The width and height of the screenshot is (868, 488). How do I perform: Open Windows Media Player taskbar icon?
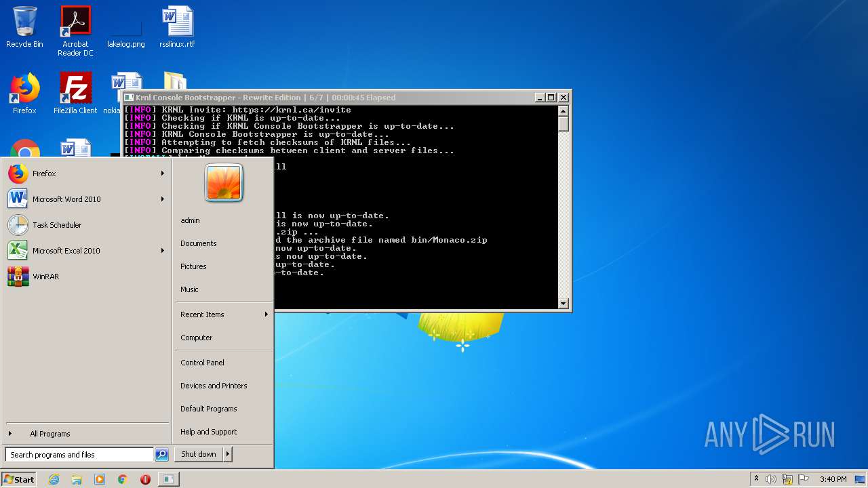click(100, 479)
